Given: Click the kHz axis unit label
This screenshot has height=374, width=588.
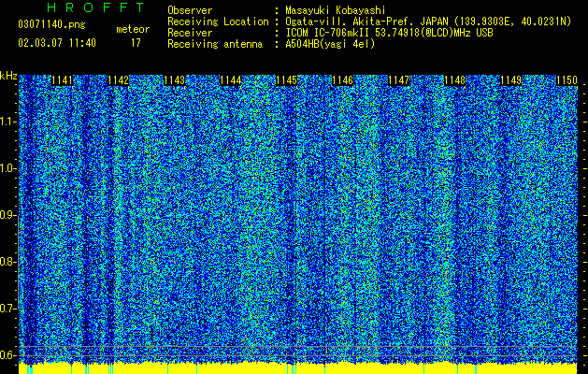Looking at the screenshot, I should (x=8, y=76).
